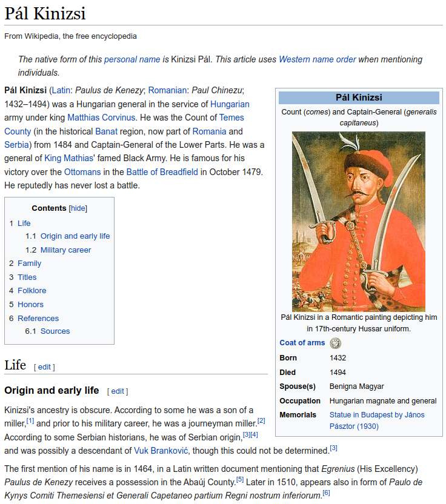Navigate to Family section from contents

30,264
